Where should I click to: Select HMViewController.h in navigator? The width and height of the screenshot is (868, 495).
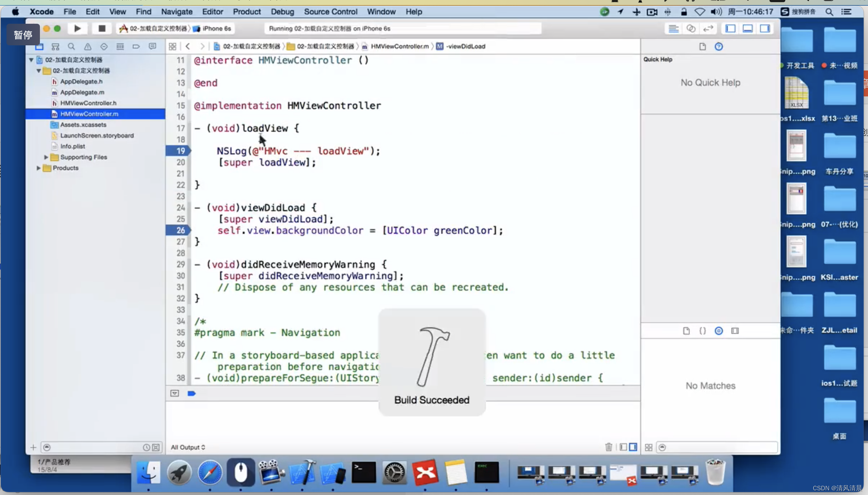pyautogui.click(x=88, y=103)
